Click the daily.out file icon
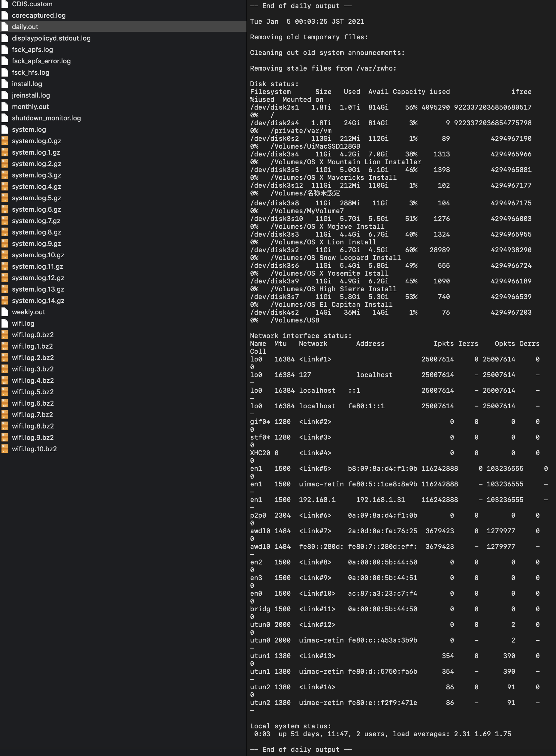 5,27
